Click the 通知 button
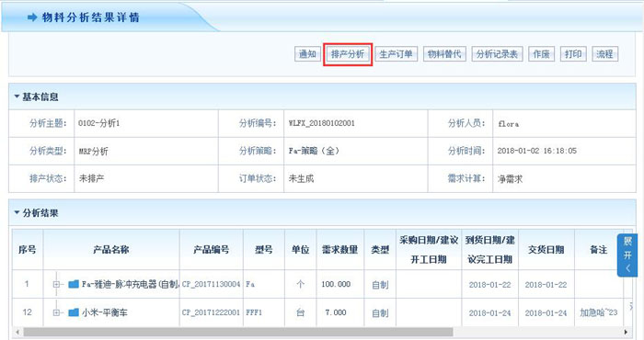This screenshot has width=644, height=340. pyautogui.click(x=307, y=53)
